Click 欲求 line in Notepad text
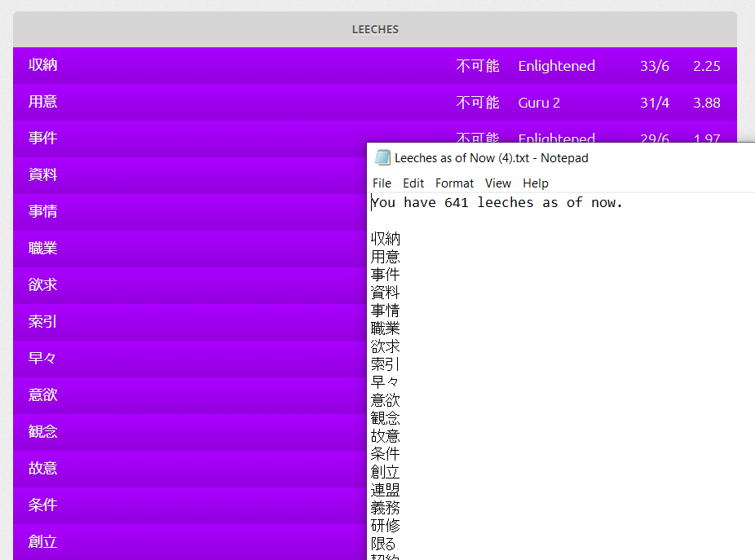 point(385,346)
